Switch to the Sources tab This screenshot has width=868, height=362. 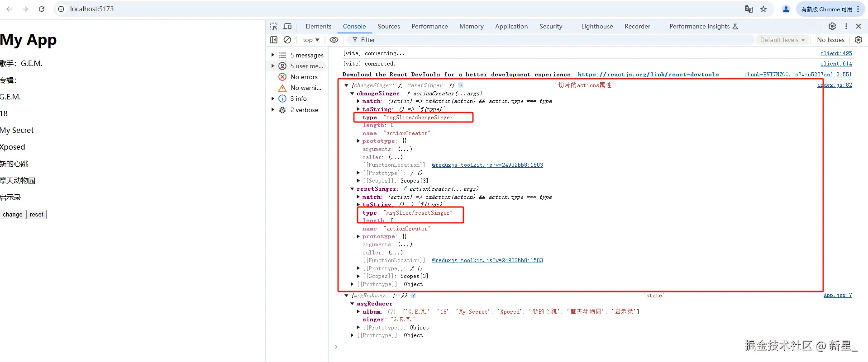click(x=389, y=26)
